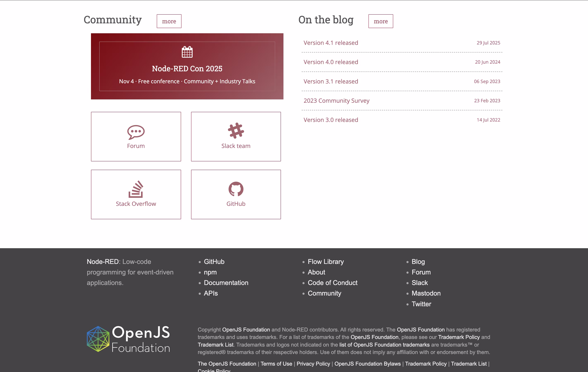This screenshot has width=588, height=372.
Task: Click more button beside On the blog
Action: [380, 21]
